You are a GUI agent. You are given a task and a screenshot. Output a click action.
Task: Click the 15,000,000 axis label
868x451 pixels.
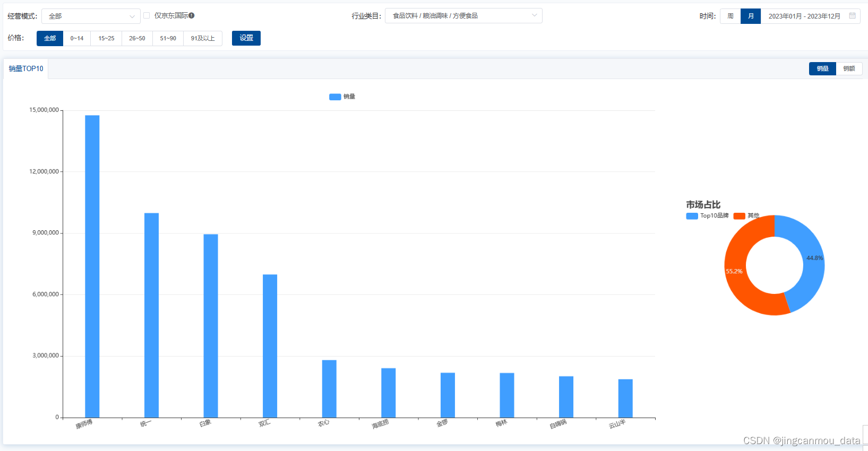point(44,110)
